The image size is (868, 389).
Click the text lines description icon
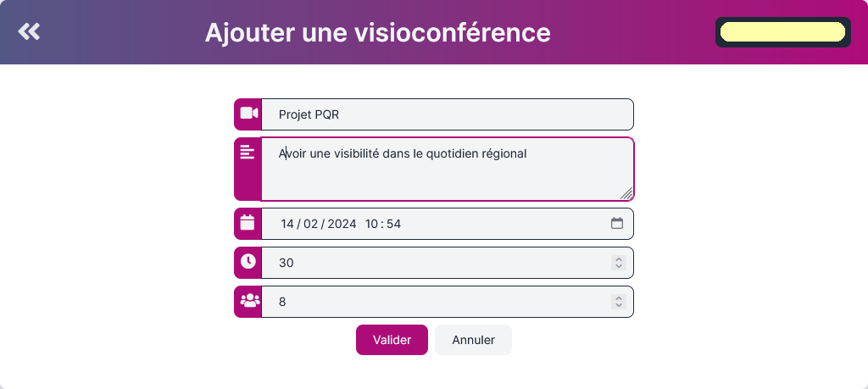click(x=248, y=152)
